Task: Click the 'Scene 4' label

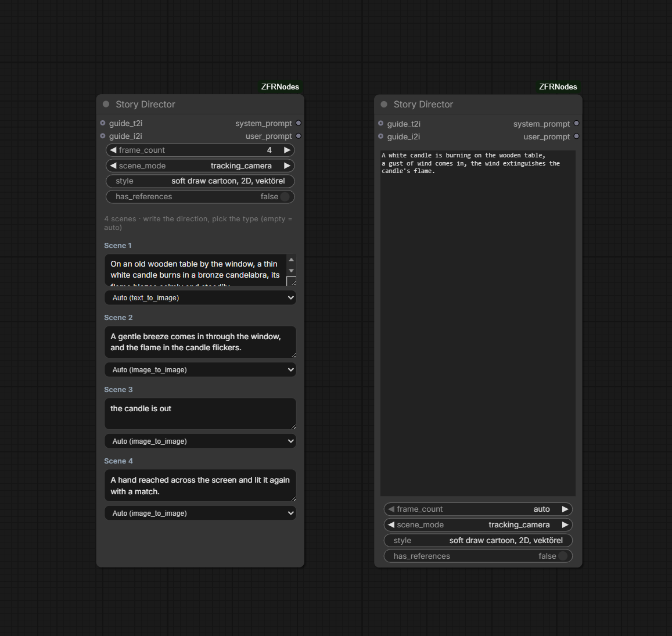Action: click(x=118, y=461)
